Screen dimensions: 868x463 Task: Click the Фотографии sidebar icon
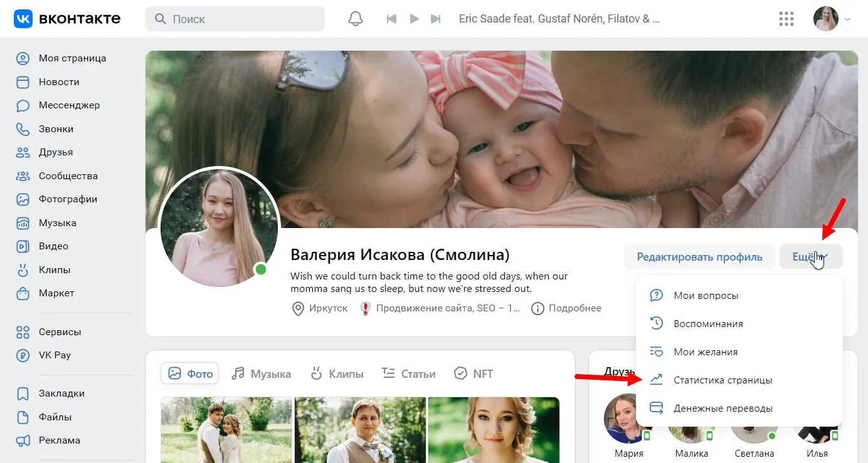tap(23, 199)
